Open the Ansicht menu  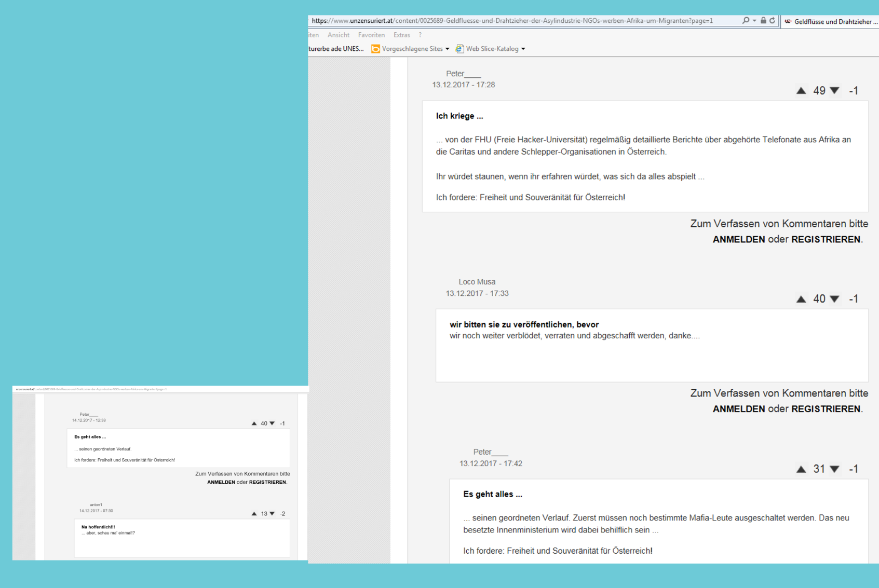339,35
